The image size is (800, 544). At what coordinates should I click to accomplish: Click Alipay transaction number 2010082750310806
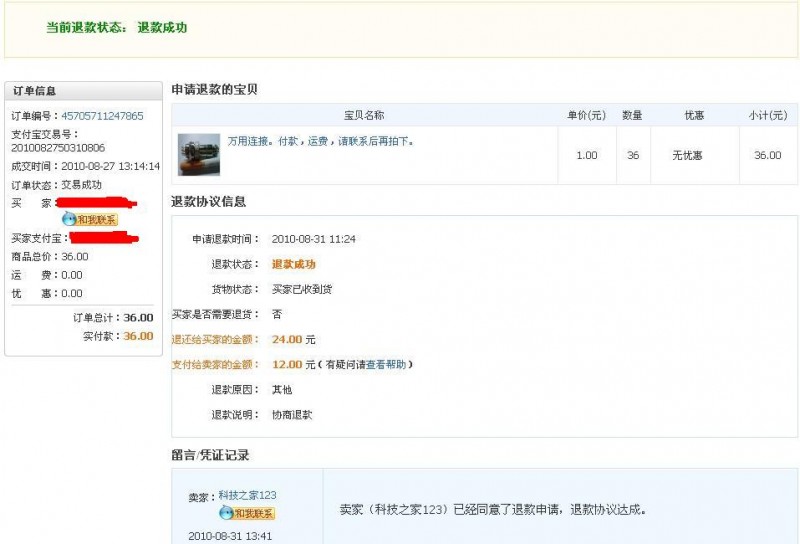(58, 148)
